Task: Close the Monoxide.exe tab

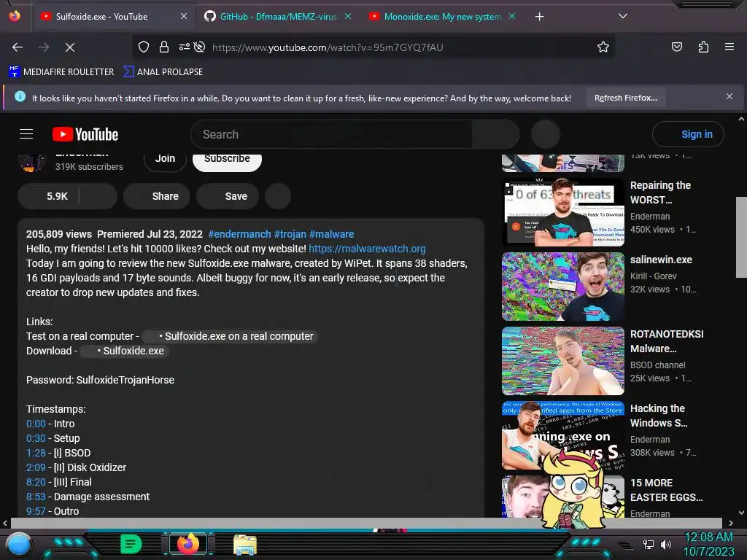Action: [512, 17]
